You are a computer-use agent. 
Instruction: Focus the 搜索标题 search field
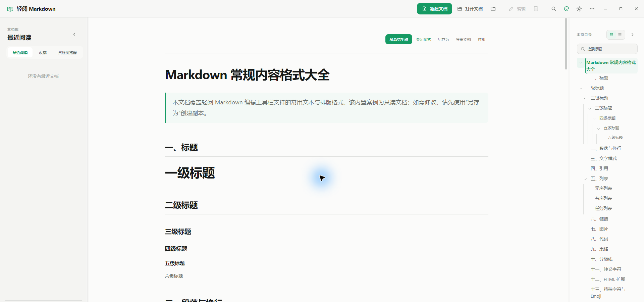pyautogui.click(x=607, y=49)
